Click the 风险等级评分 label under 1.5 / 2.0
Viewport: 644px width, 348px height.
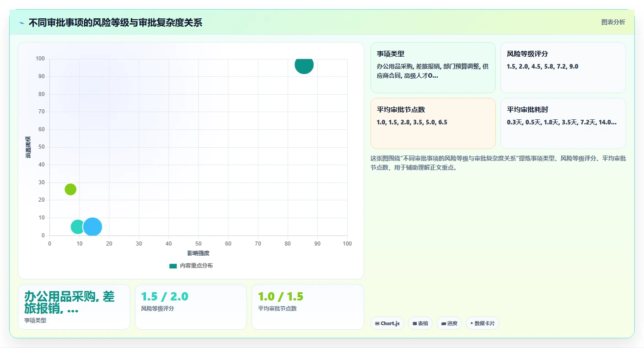tap(157, 309)
